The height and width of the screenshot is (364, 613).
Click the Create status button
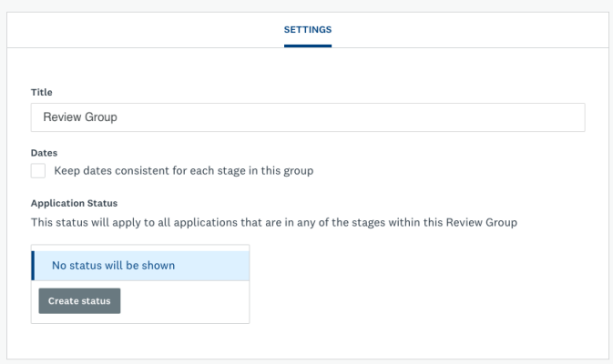click(x=79, y=301)
